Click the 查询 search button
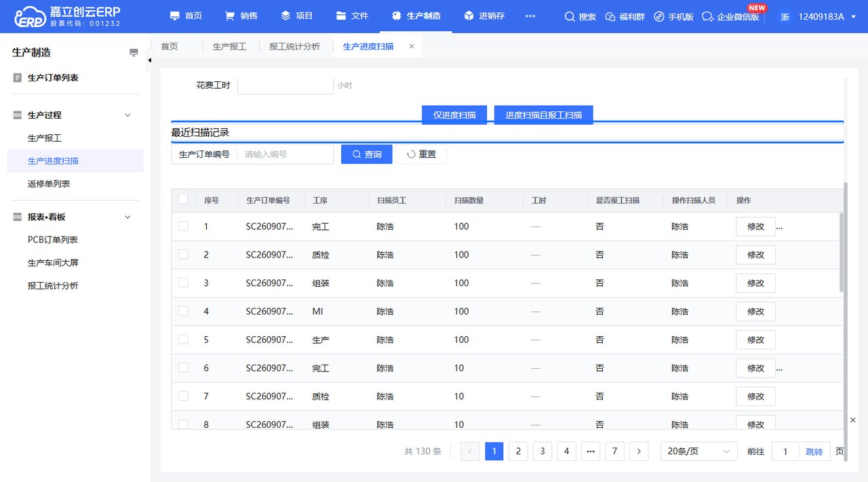The image size is (868, 482). coord(367,155)
